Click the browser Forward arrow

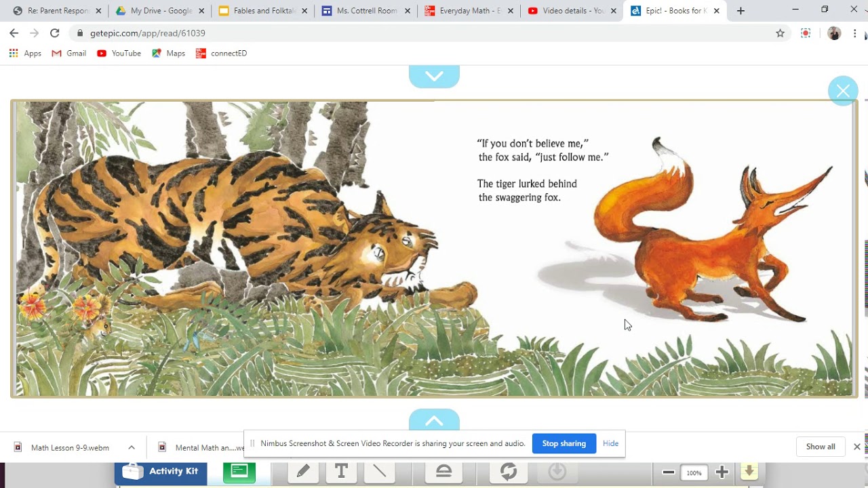pyautogui.click(x=35, y=33)
